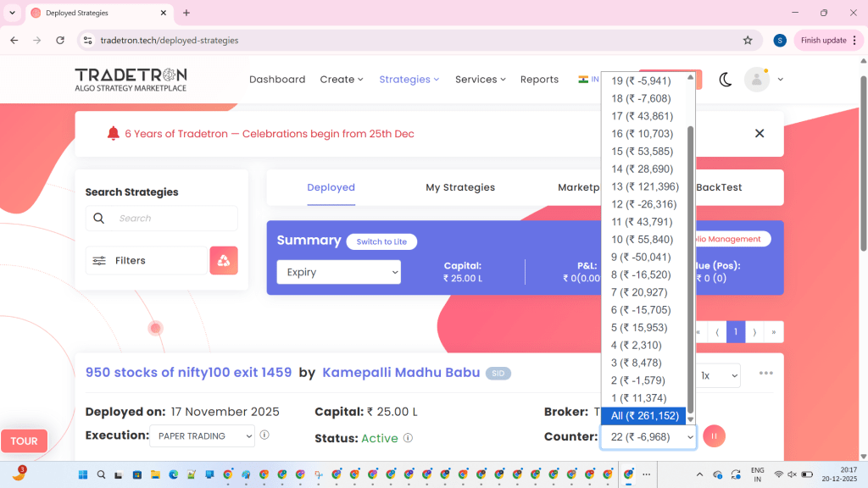Open the Expiry dropdown in Summary

pyautogui.click(x=338, y=272)
